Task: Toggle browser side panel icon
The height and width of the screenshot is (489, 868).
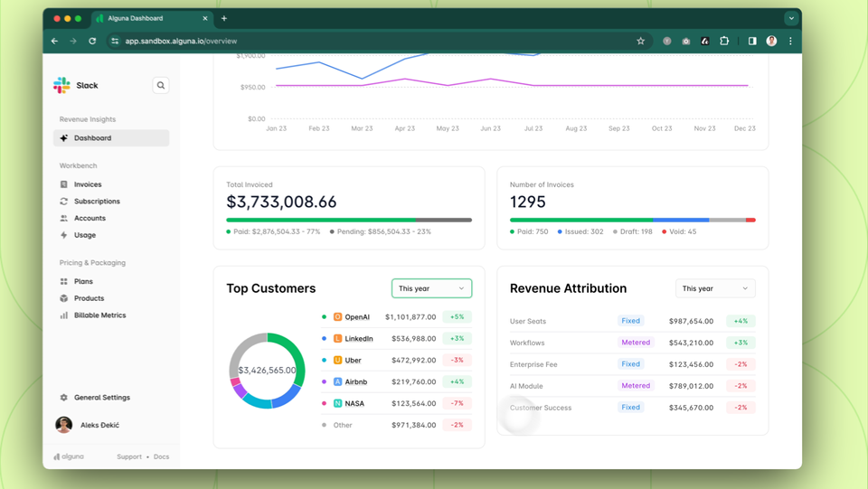Action: click(x=752, y=41)
